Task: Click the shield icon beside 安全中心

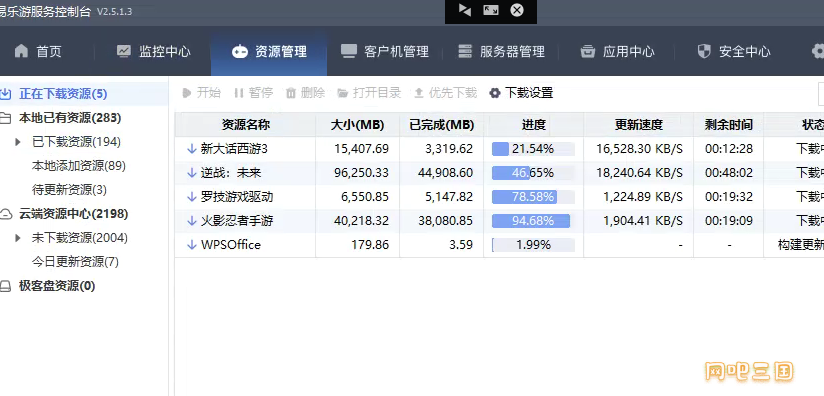Action: (704, 51)
